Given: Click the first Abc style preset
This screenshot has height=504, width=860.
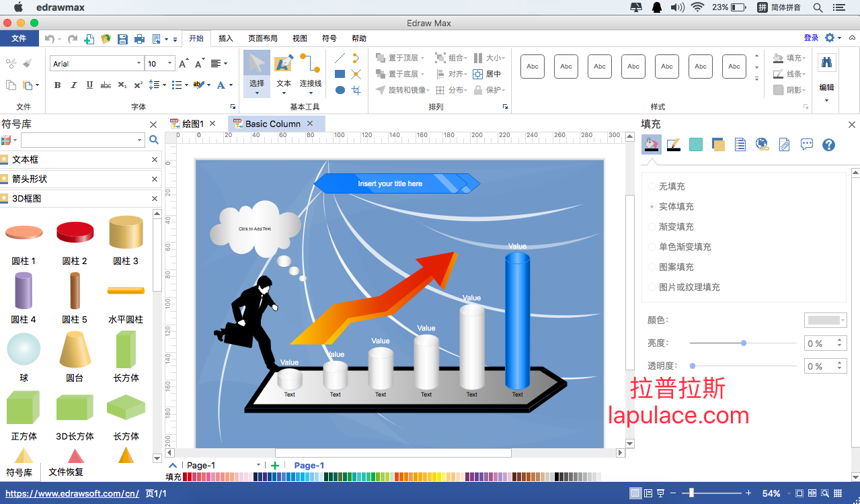Looking at the screenshot, I should click(x=533, y=67).
